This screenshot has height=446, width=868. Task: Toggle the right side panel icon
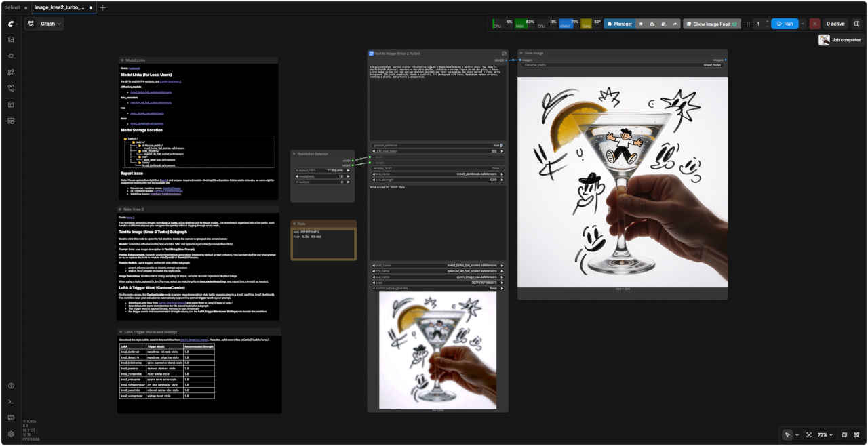(856, 24)
